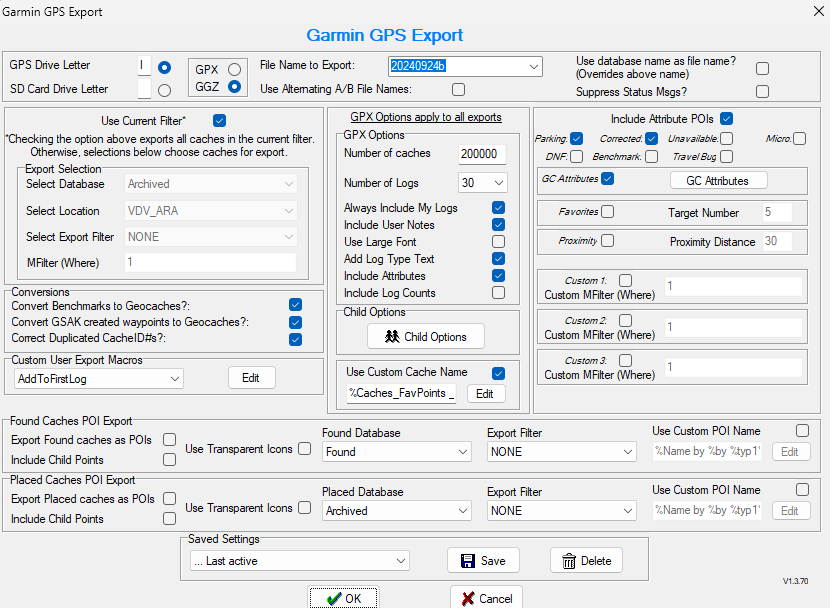Click the Child Options button
Image resolution: width=830 pixels, height=608 pixels.
(425, 336)
